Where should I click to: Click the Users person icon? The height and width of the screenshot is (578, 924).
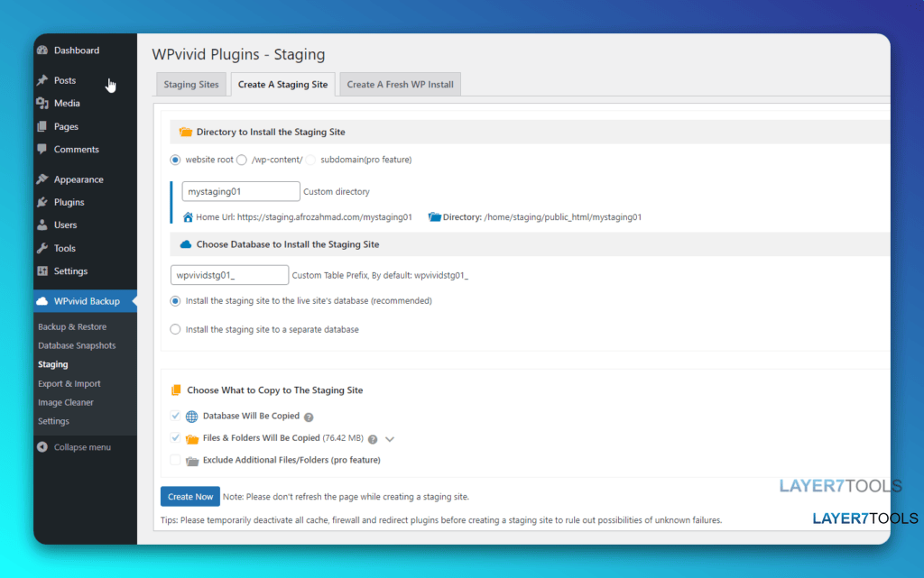[x=42, y=225]
